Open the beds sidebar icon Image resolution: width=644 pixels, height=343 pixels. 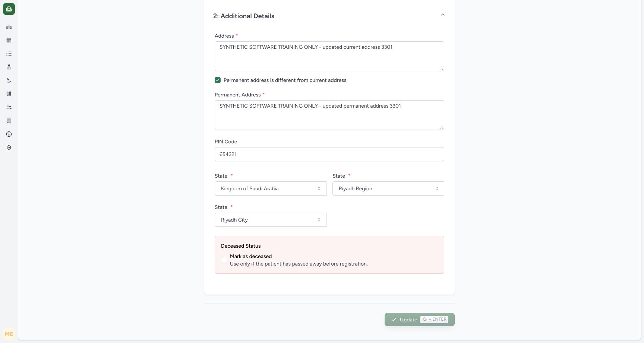9,121
